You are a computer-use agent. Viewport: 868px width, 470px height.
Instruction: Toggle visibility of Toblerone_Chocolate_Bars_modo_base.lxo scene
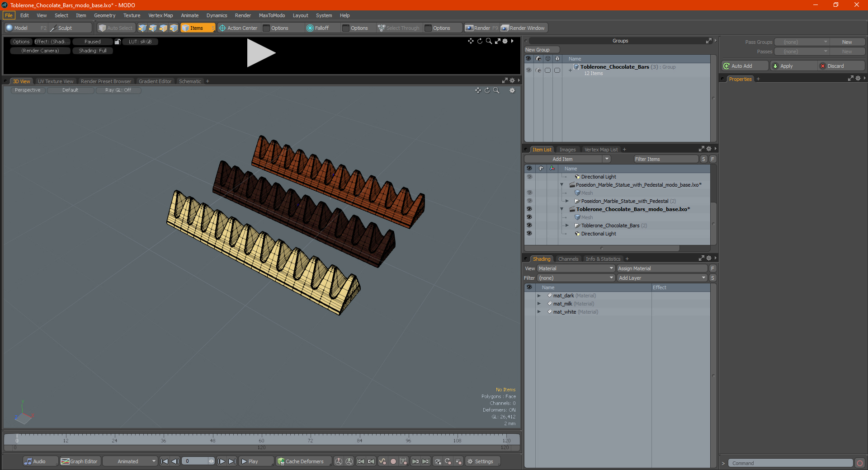(x=529, y=209)
